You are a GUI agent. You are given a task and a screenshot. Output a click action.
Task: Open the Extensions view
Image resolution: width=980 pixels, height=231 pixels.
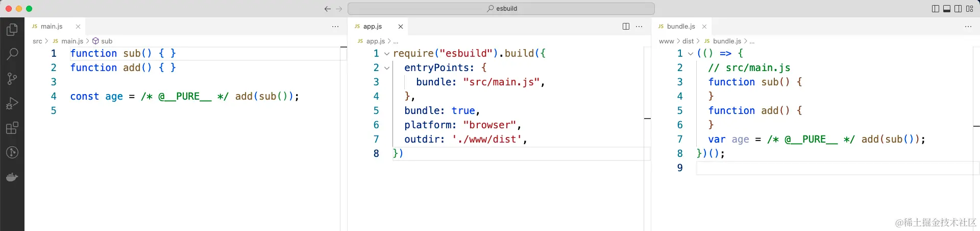coord(12,128)
